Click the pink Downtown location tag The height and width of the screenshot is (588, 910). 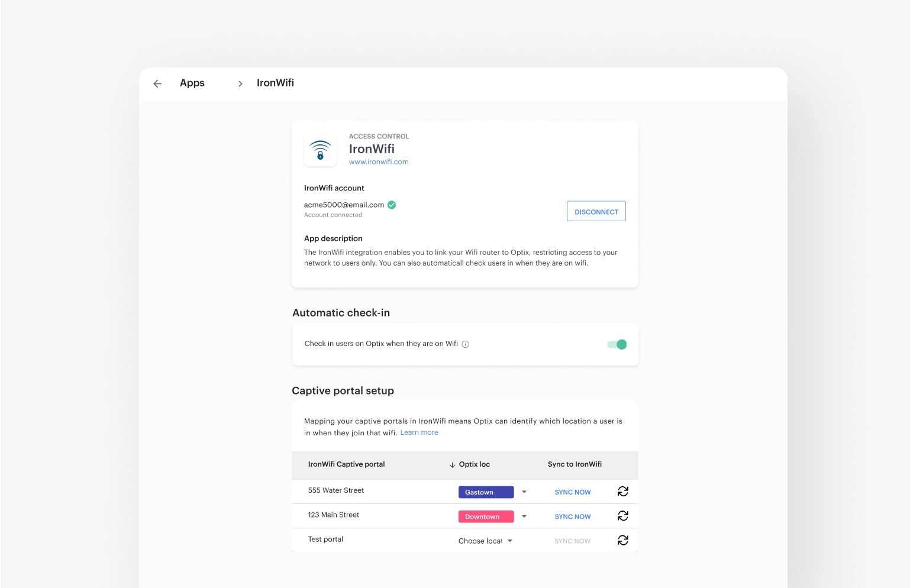click(486, 516)
